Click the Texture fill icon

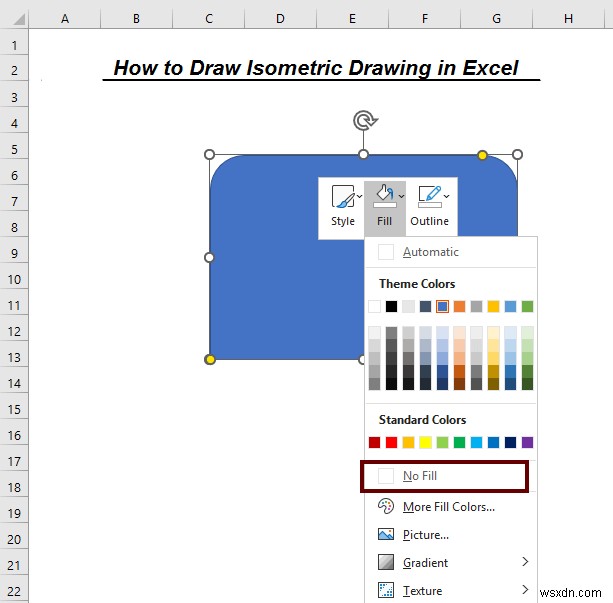tap(386, 590)
